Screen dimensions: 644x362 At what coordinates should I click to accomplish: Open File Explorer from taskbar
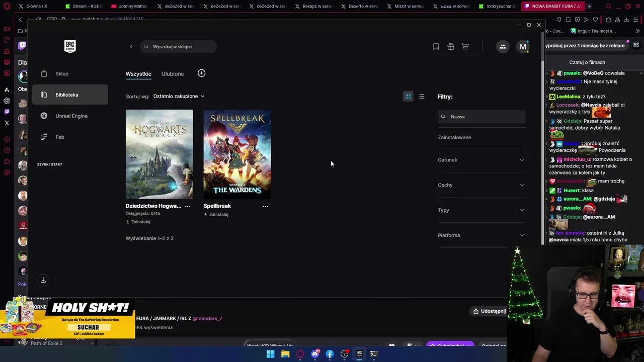coord(285,354)
